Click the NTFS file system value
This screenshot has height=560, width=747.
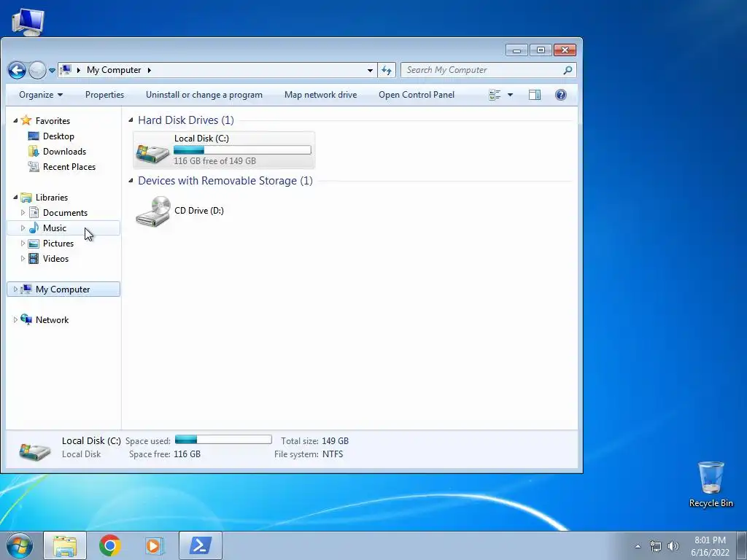pyautogui.click(x=333, y=454)
